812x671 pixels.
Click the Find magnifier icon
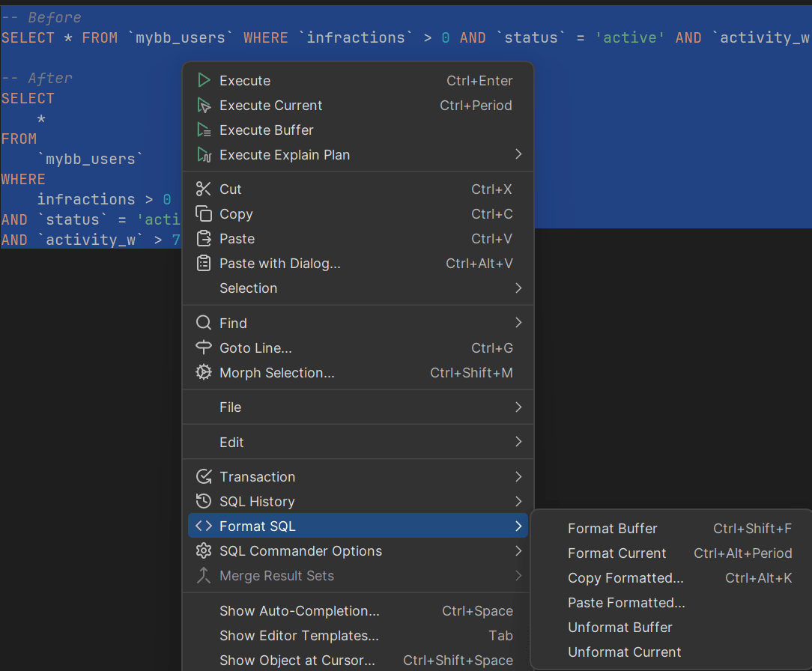[204, 323]
